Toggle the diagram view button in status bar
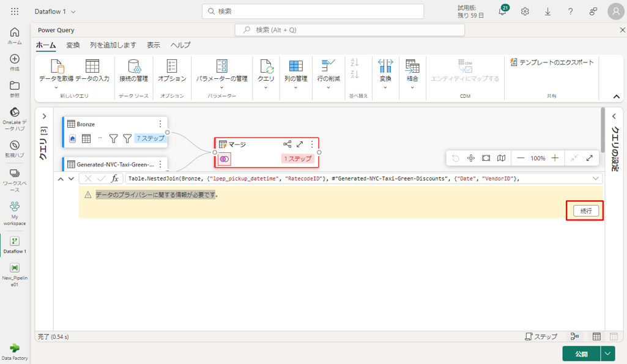Viewport: 627px width, 364px height. (x=574, y=336)
